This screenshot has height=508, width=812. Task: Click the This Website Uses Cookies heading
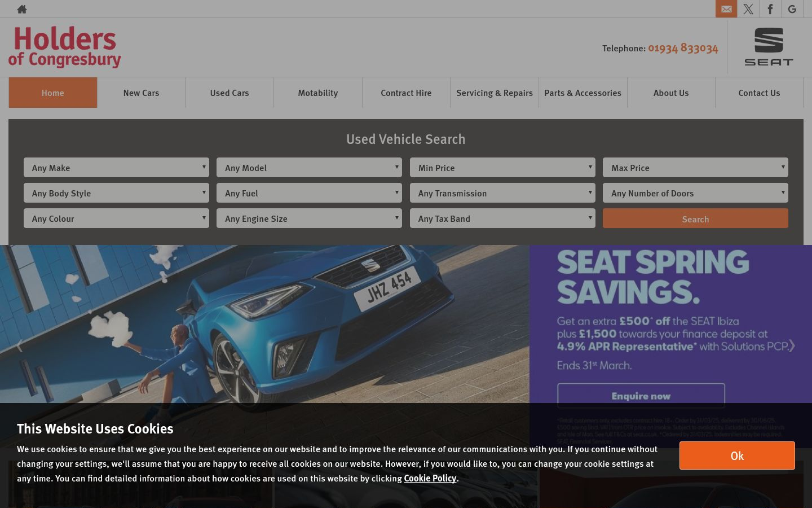click(x=95, y=428)
